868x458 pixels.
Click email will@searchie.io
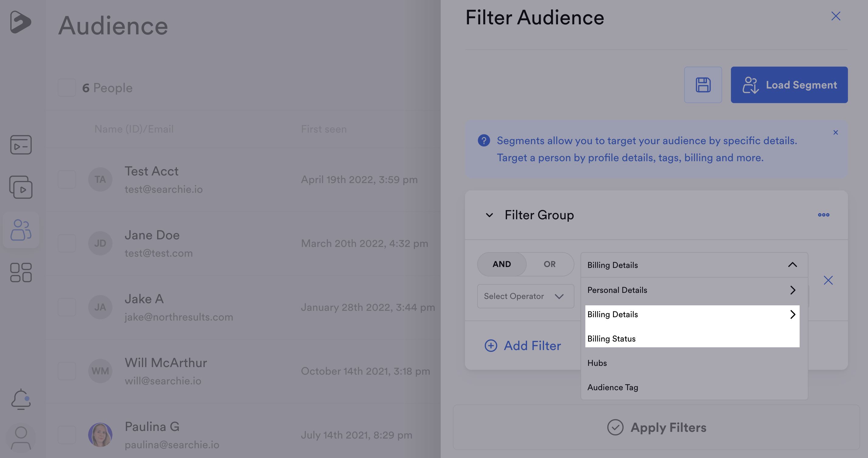point(163,381)
